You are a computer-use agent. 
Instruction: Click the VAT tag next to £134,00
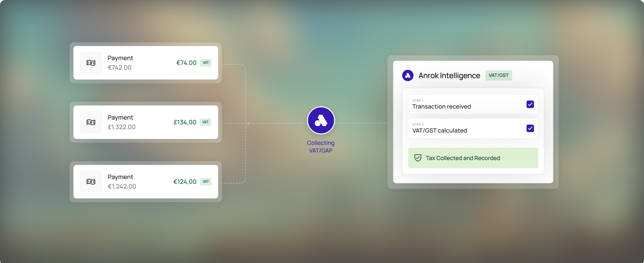pos(205,122)
